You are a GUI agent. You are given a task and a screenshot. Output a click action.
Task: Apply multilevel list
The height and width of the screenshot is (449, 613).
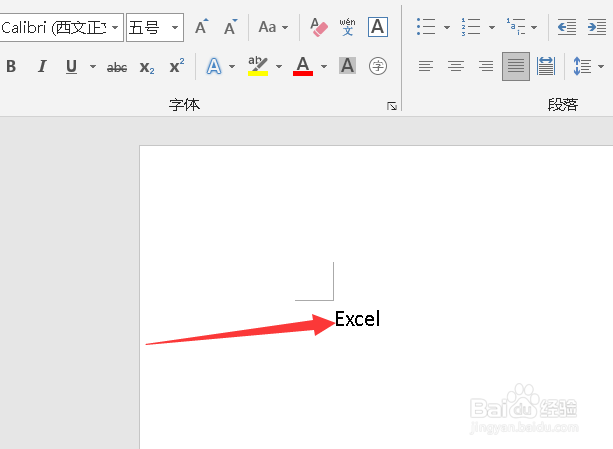point(516,27)
